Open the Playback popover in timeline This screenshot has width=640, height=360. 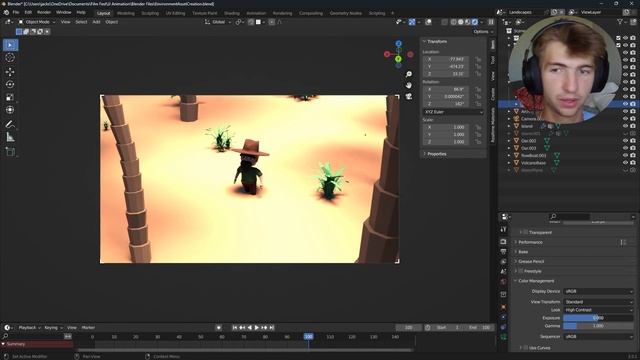pyautogui.click(x=29, y=327)
